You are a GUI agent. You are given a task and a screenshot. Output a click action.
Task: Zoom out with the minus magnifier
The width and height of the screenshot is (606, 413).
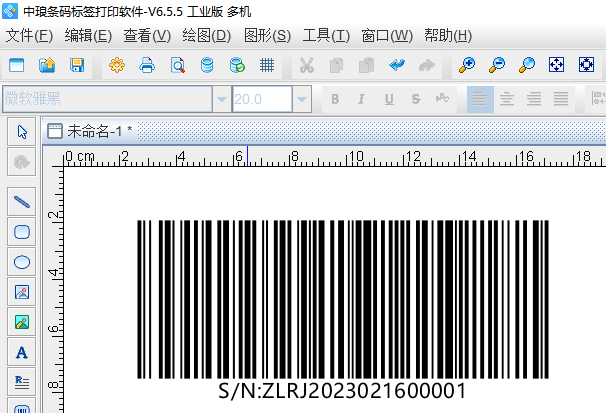(x=497, y=65)
